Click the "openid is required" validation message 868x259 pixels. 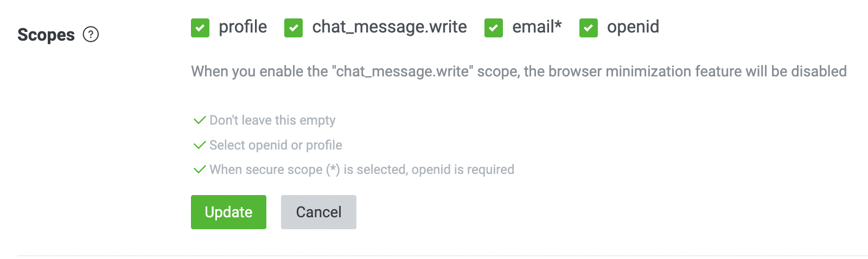point(362,170)
